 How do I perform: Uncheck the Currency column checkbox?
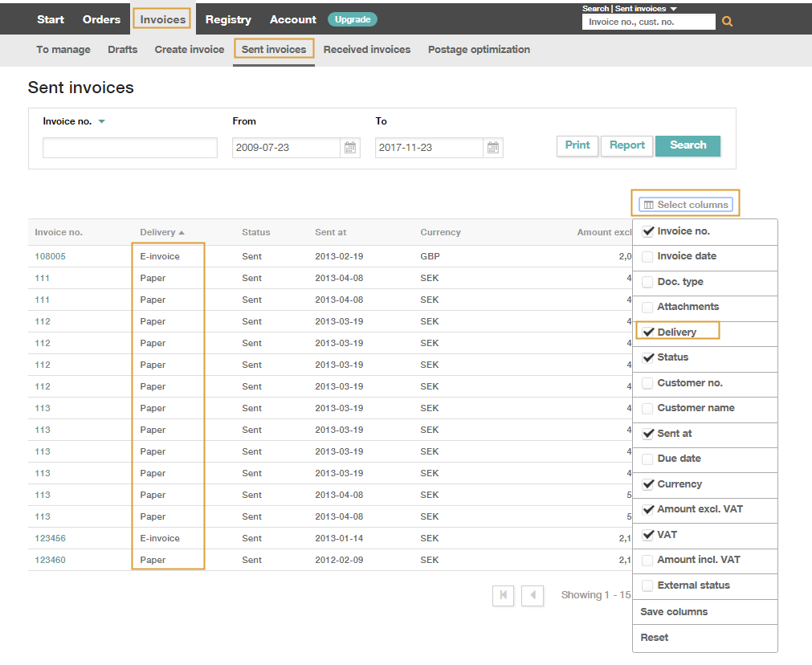click(x=647, y=484)
